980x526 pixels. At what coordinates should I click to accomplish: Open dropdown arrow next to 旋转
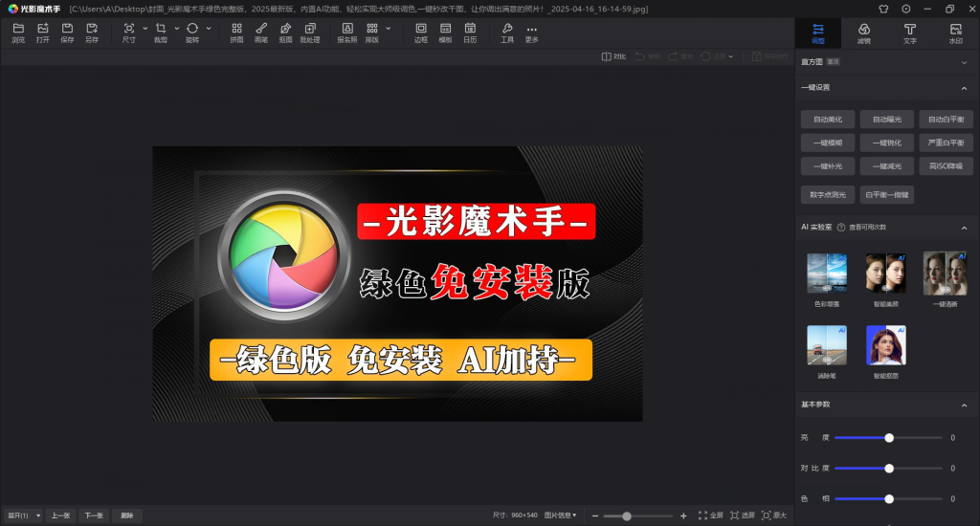208,28
